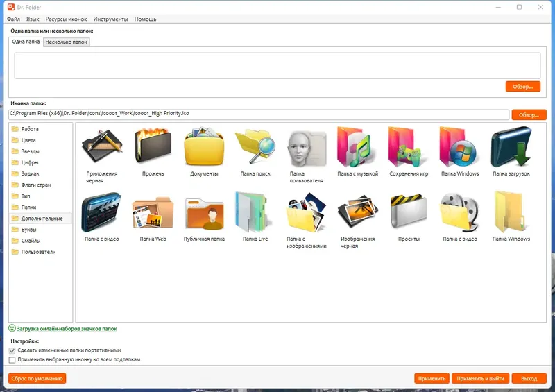Click Обзор button for folder selection
The image size is (555, 392).
click(523, 87)
